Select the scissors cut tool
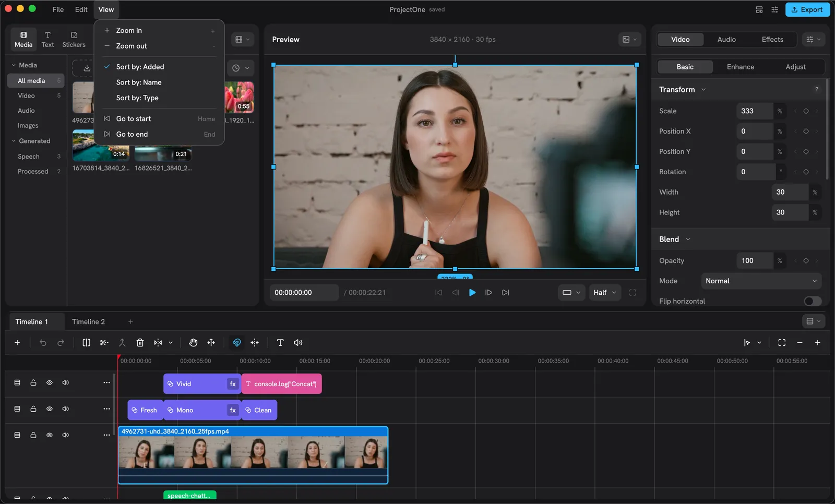Image resolution: width=835 pixels, height=504 pixels. [x=104, y=343]
